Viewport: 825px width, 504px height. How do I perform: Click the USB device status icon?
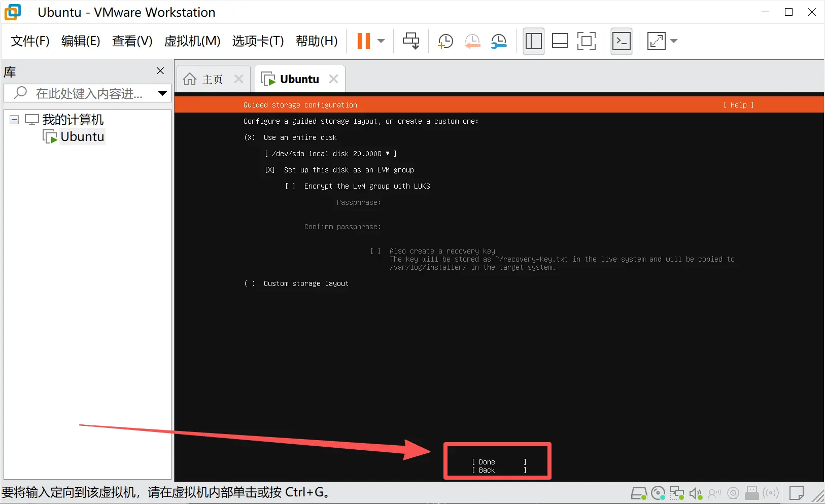click(752, 493)
